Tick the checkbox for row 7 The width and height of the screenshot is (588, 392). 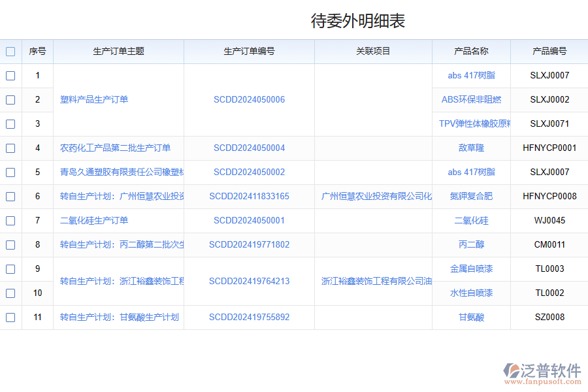click(10, 221)
